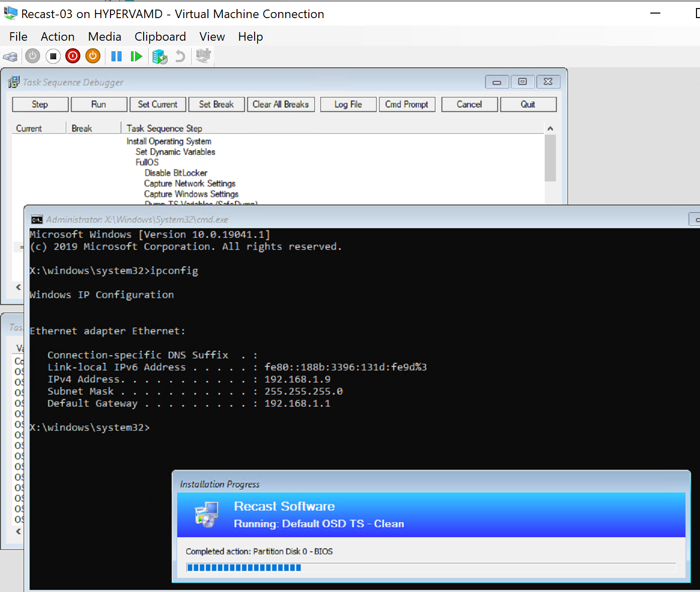
Task: Send Ctrl+Alt+Delete using the toolbar icon
Action: 10,56
